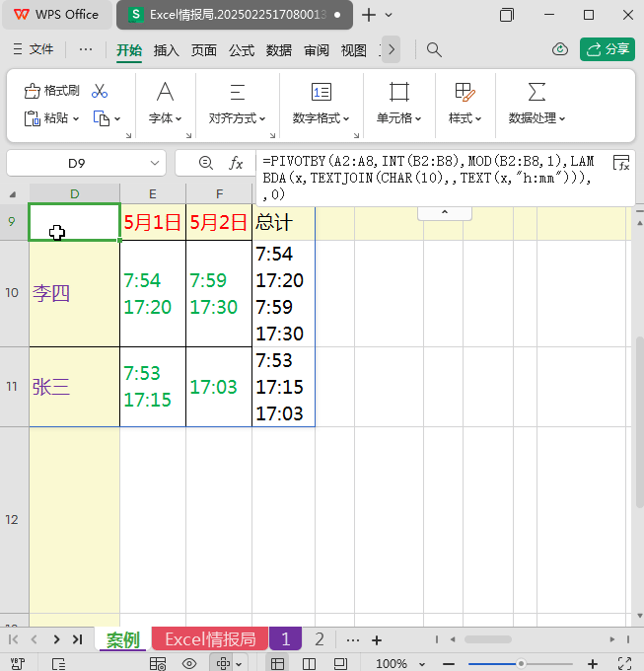Add a new sheet with plus icon

pyautogui.click(x=376, y=639)
